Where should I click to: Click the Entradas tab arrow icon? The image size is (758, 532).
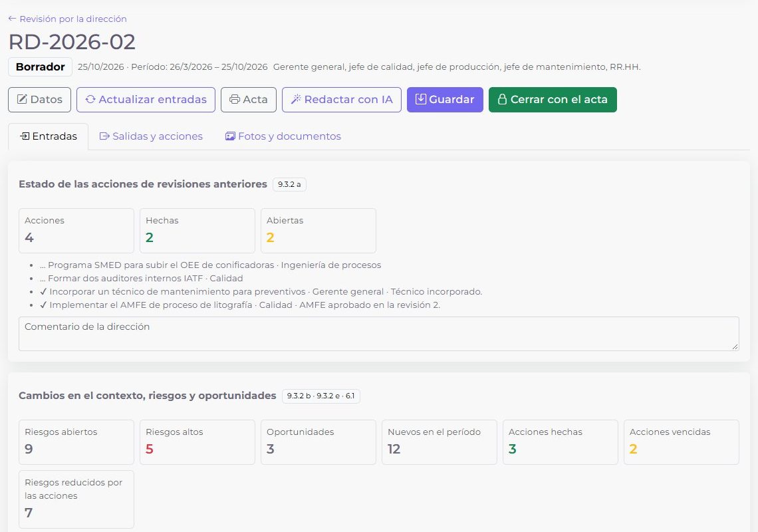[x=25, y=136]
